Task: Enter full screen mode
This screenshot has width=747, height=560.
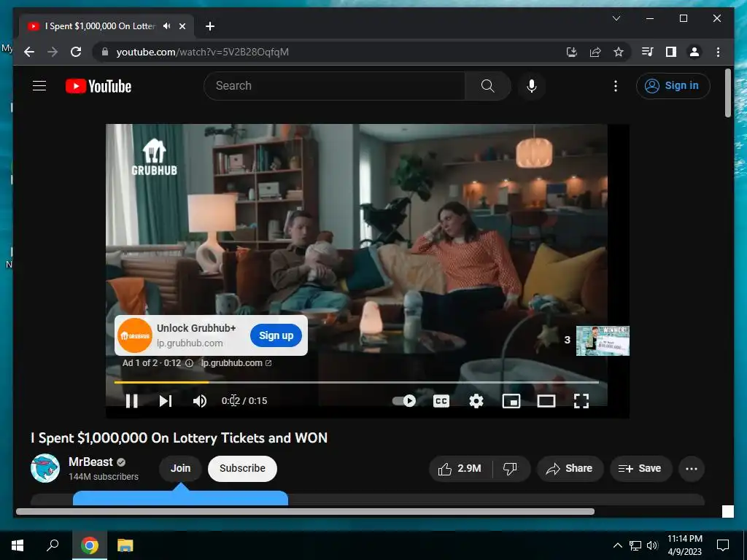Action: click(581, 401)
